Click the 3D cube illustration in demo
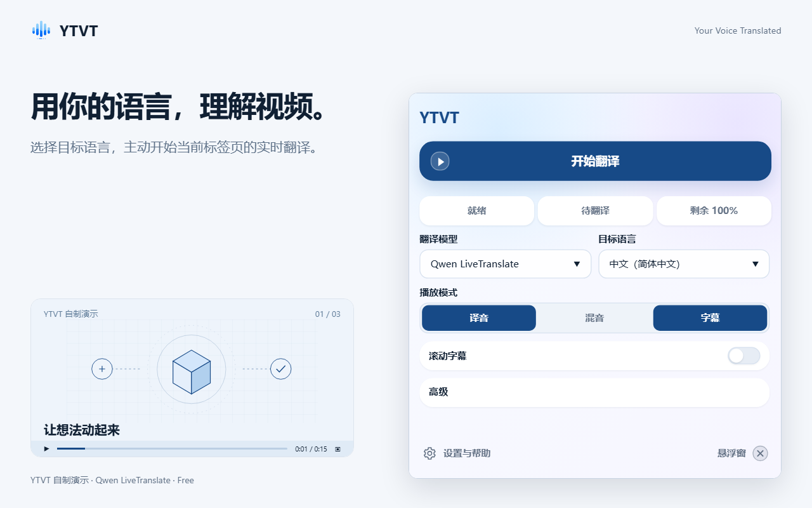812x508 pixels. click(192, 371)
